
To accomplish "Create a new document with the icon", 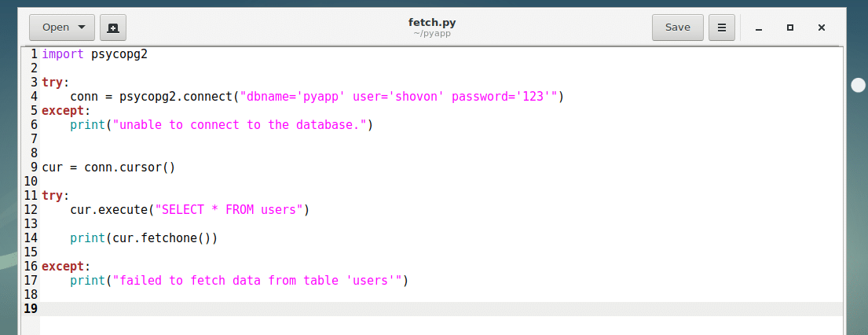I will pos(113,28).
